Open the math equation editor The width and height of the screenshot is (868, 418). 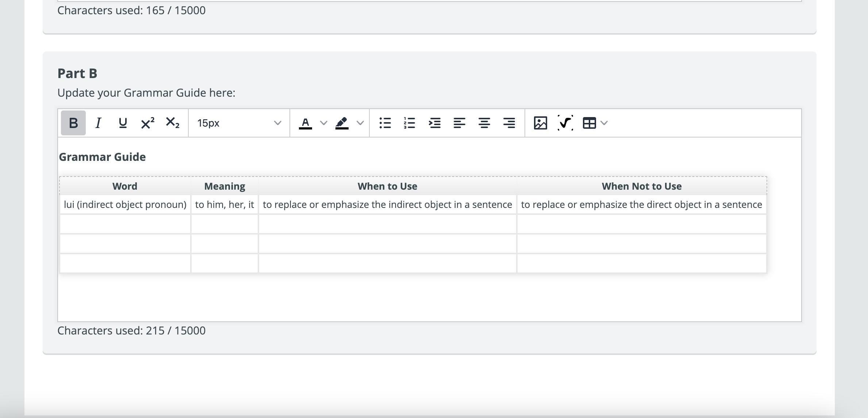coord(565,123)
